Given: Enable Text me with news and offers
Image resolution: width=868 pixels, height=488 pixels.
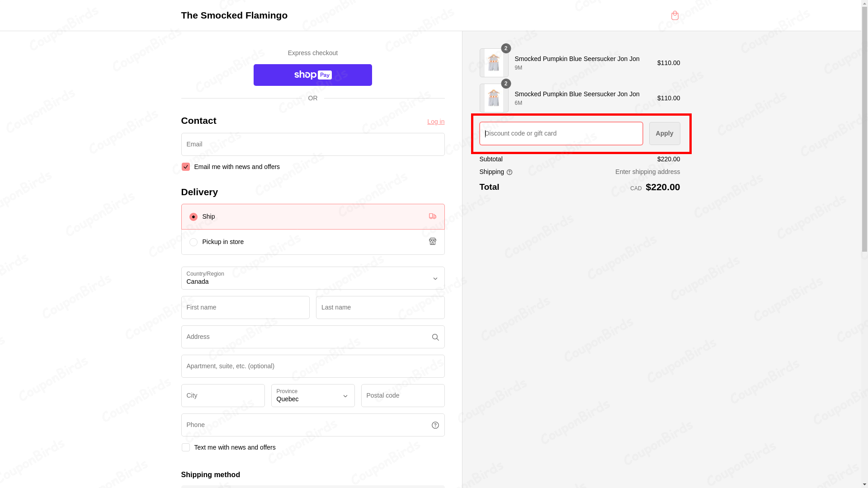Looking at the screenshot, I should [x=185, y=447].
